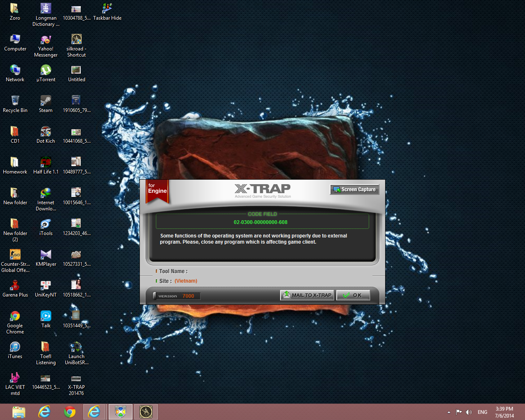The image size is (525, 420).
Task: Select Counter-Strike Global Offensive icon
Action: 15,260
